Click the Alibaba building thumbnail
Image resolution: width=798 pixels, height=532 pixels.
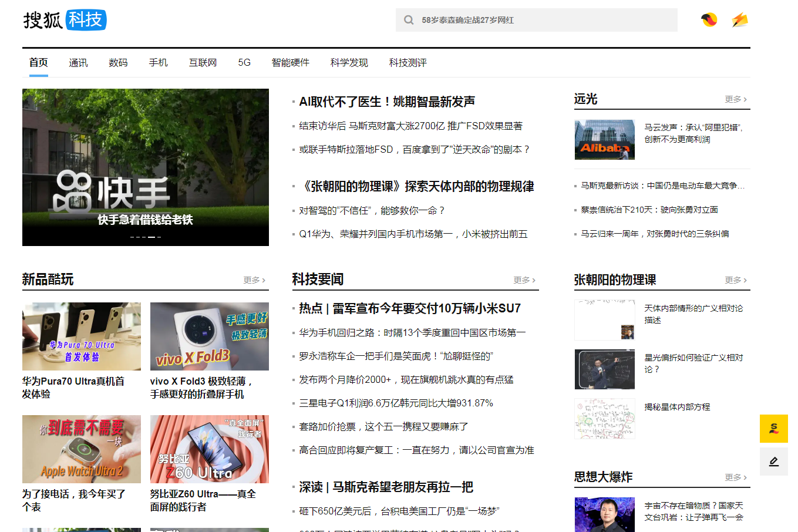(x=605, y=140)
